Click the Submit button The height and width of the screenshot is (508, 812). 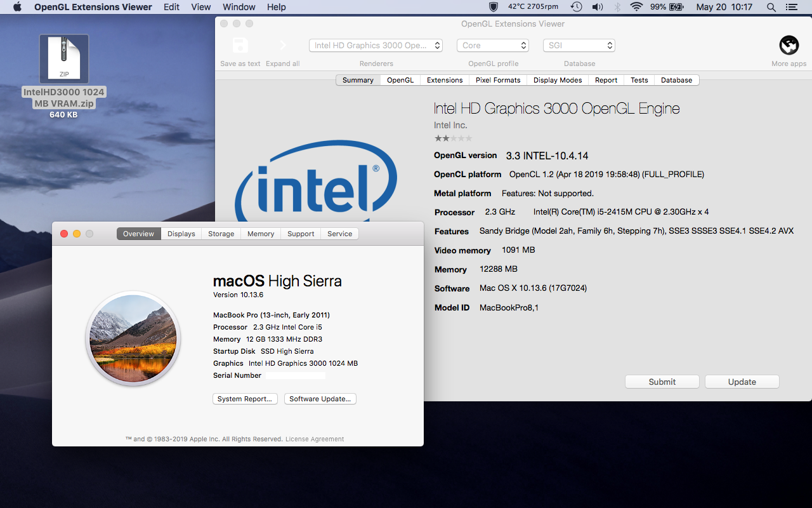click(662, 382)
